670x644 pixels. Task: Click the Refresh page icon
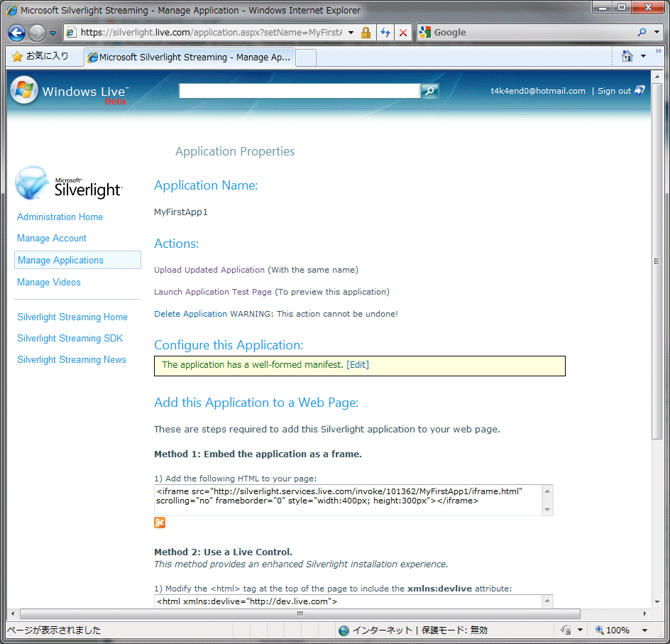(385, 33)
